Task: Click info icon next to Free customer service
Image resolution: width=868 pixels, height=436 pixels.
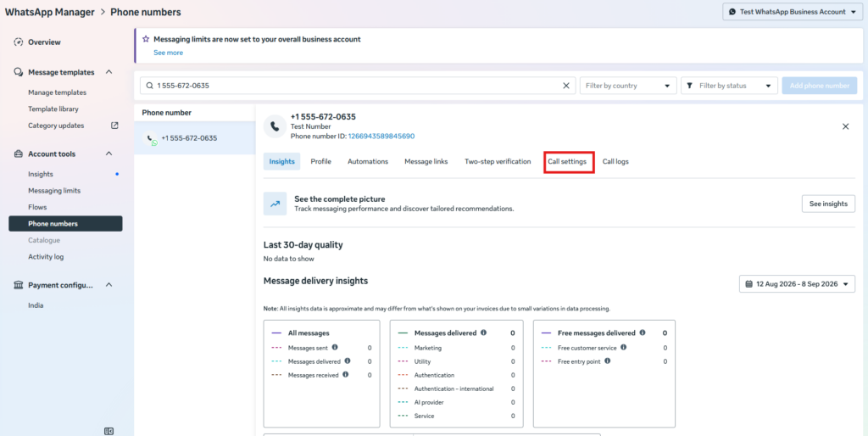Action: [623, 348]
